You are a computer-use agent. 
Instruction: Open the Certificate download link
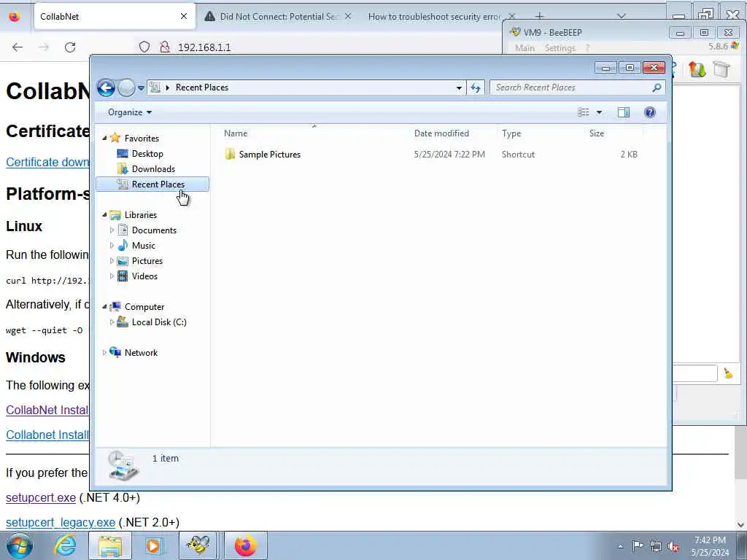47,163
